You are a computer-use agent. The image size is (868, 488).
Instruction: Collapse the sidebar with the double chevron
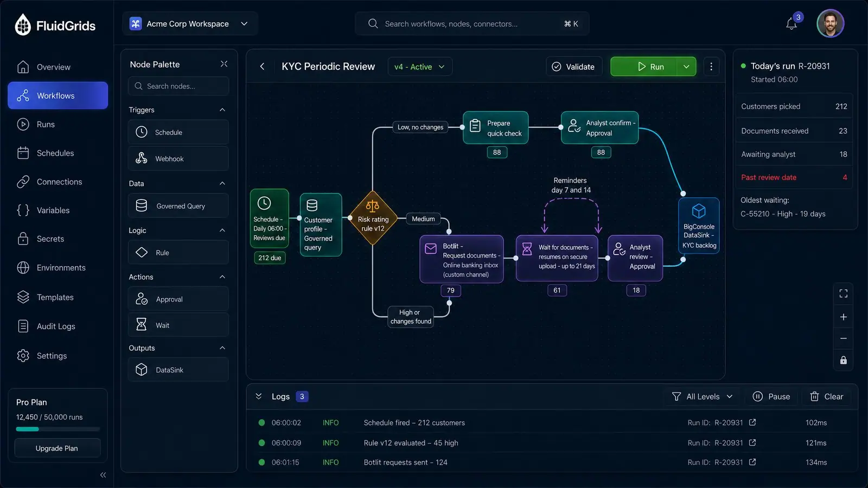(x=103, y=475)
